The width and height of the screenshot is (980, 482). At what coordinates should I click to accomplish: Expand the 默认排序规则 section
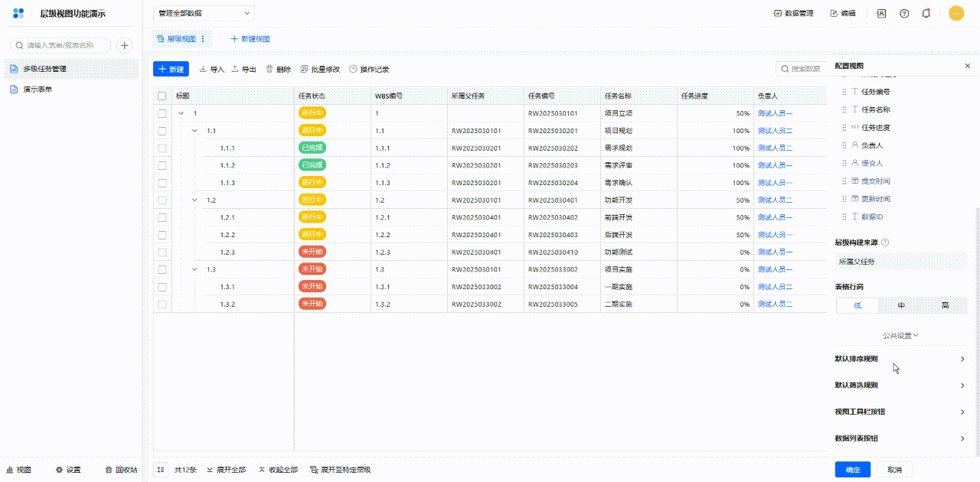click(900, 359)
